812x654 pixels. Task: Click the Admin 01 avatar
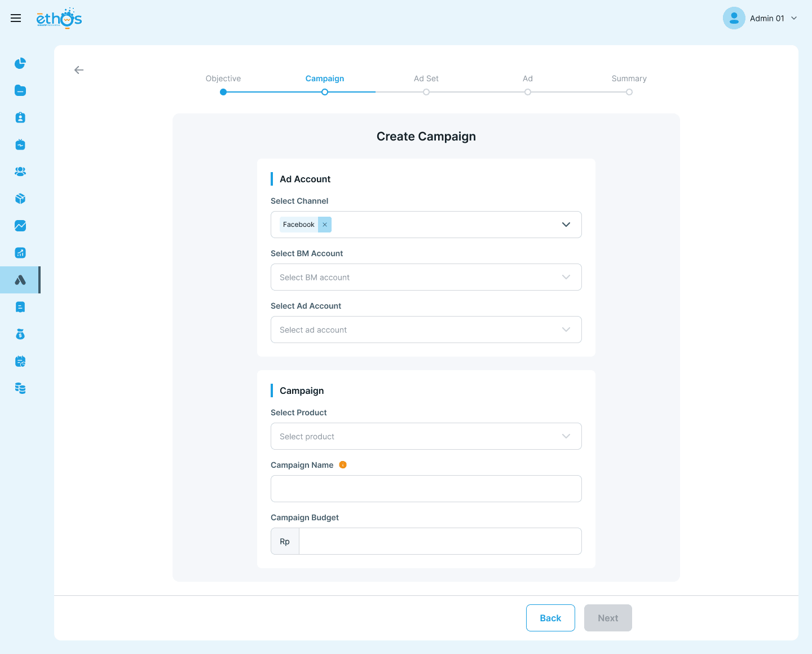(x=734, y=18)
